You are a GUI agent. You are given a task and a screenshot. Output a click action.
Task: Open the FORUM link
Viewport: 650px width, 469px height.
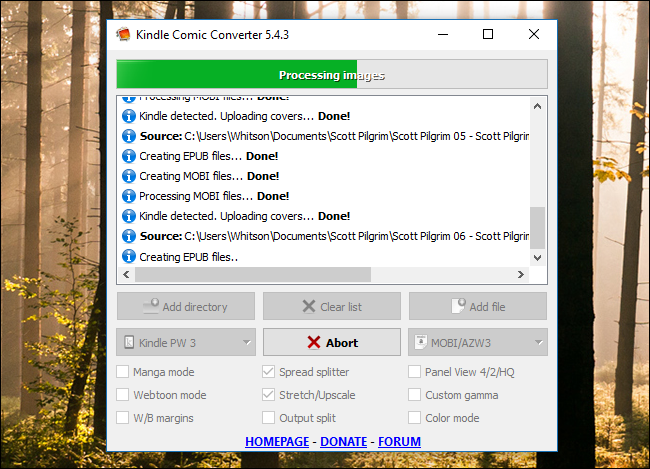pyautogui.click(x=399, y=442)
